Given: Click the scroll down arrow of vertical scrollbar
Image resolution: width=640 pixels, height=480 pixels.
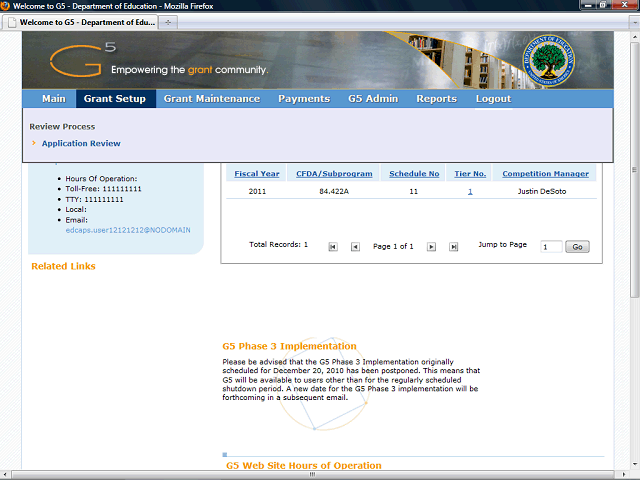Looking at the screenshot, I should (x=634, y=464).
